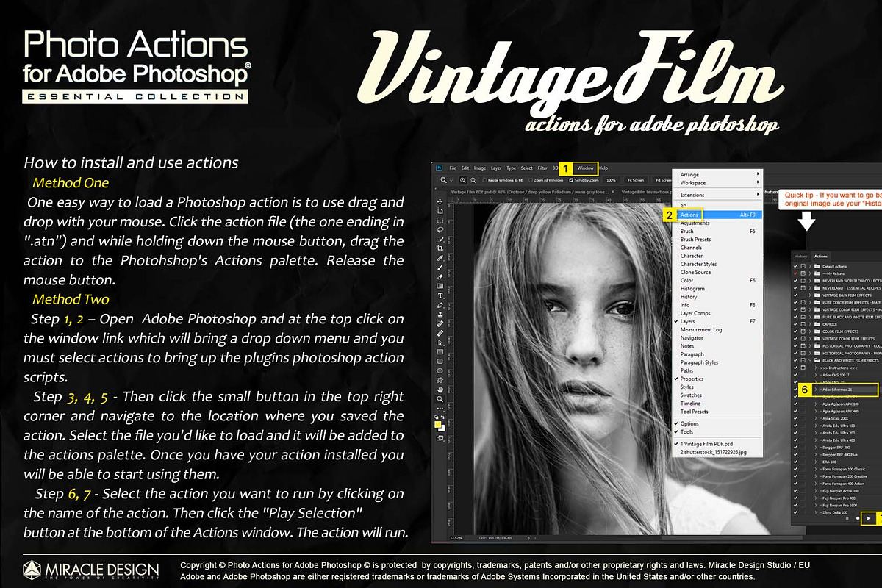Screen dimensions: 882x588
Task: Click the white background color swatch
Action: point(443,429)
